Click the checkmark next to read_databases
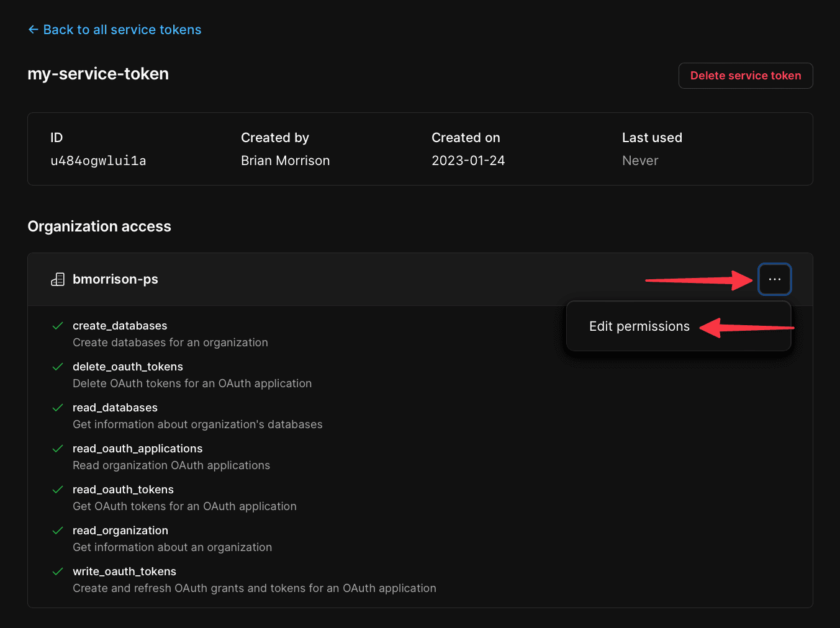This screenshot has height=628, width=840. 58,408
